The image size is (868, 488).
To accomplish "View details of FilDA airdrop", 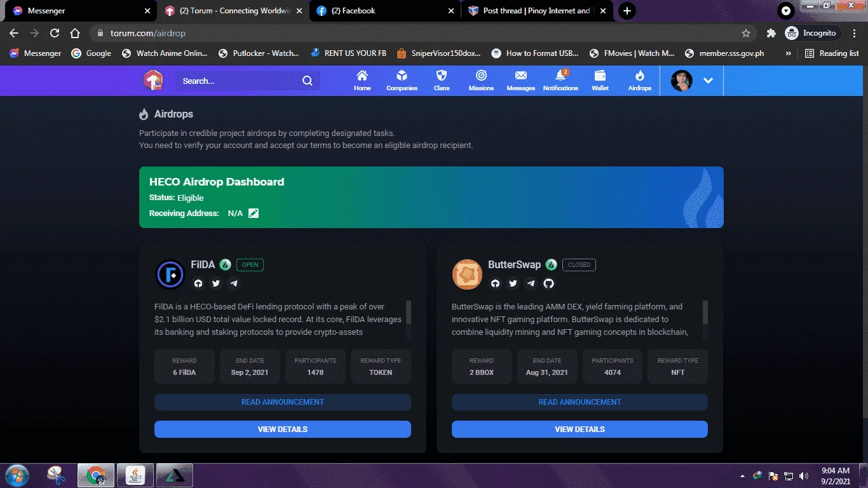I will [x=283, y=430].
